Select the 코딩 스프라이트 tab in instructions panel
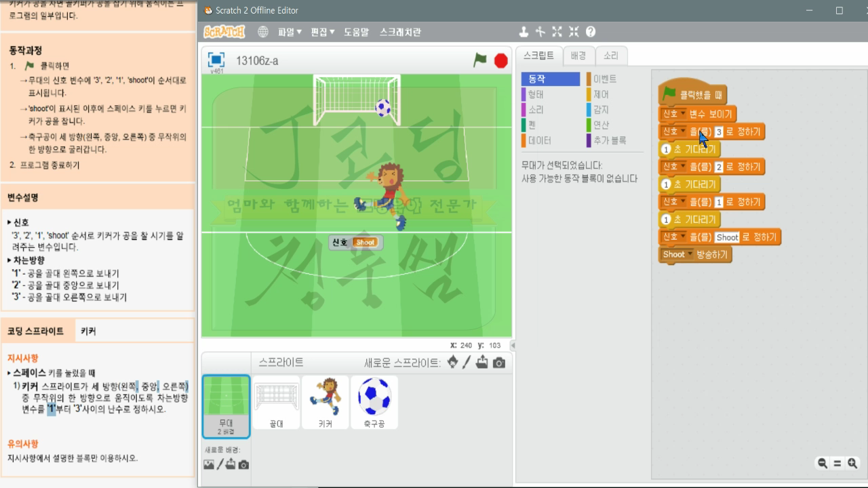Viewport: 868px width, 488px height. (36, 331)
